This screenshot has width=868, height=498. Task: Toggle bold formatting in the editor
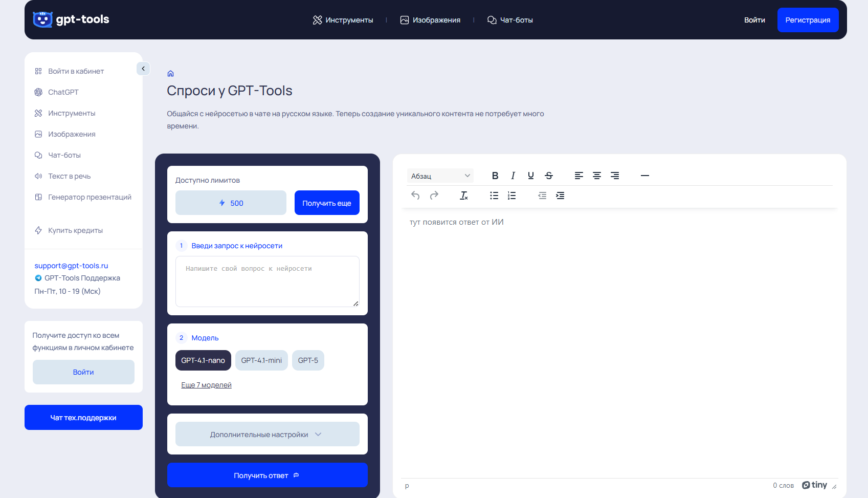point(495,175)
